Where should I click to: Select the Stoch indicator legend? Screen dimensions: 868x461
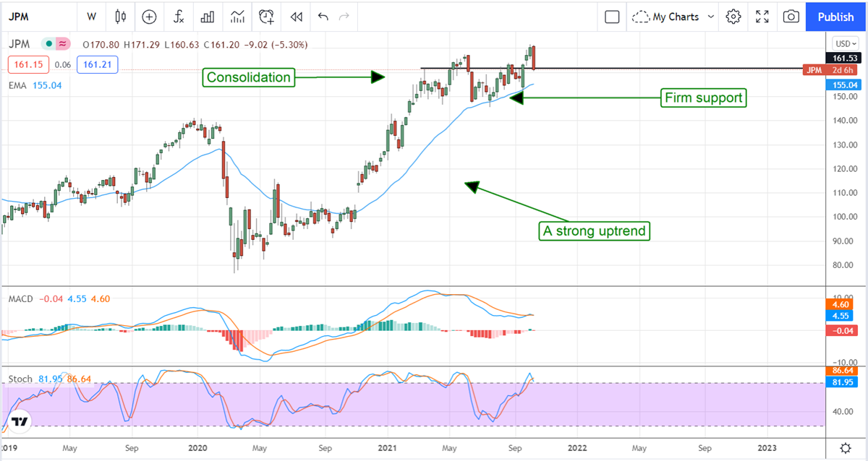(20, 378)
